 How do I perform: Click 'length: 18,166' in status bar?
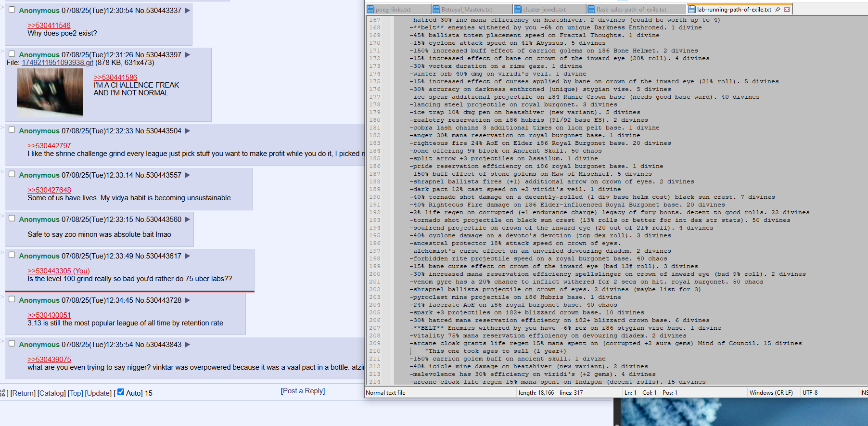pyautogui.click(x=536, y=393)
